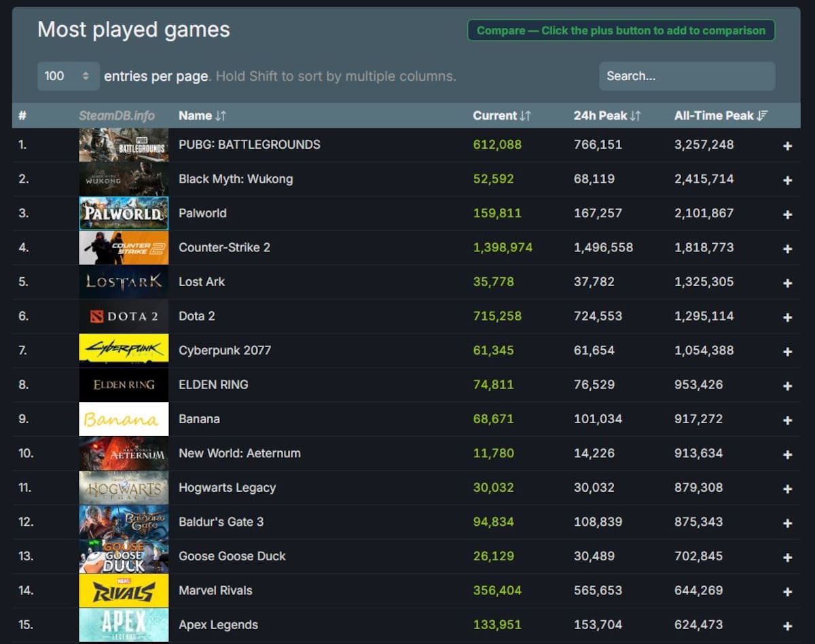This screenshot has height=644, width=815.
Task: Sort table by All-Time Peak column
Action: (x=721, y=115)
